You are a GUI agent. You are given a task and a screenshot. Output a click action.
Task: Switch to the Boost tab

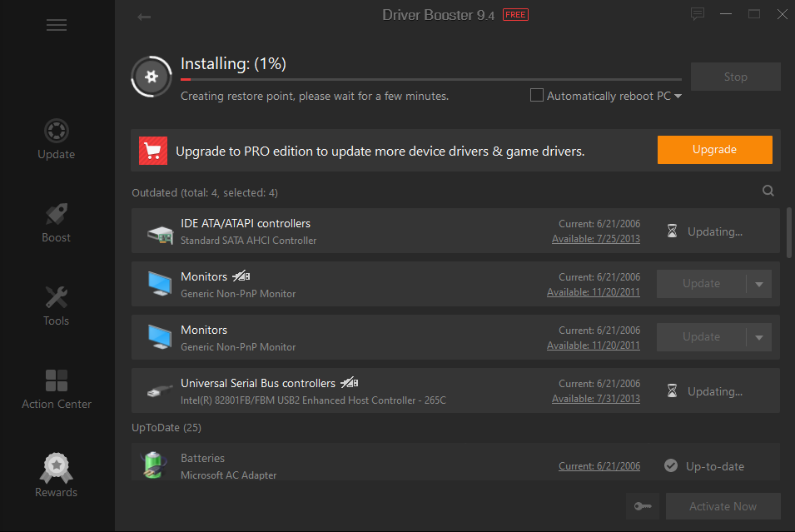[x=57, y=222]
